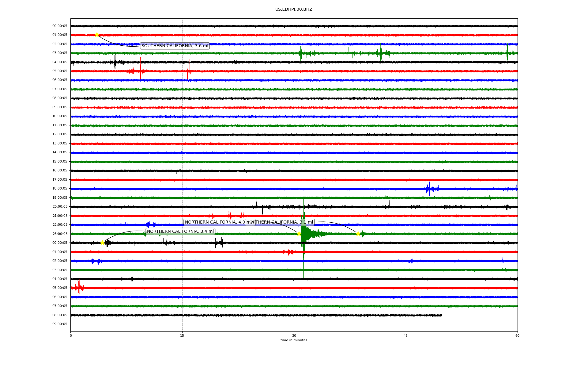Click the red spike at start of 05:00:05 lower trace
This screenshot has width=588, height=368.
(x=79, y=287)
